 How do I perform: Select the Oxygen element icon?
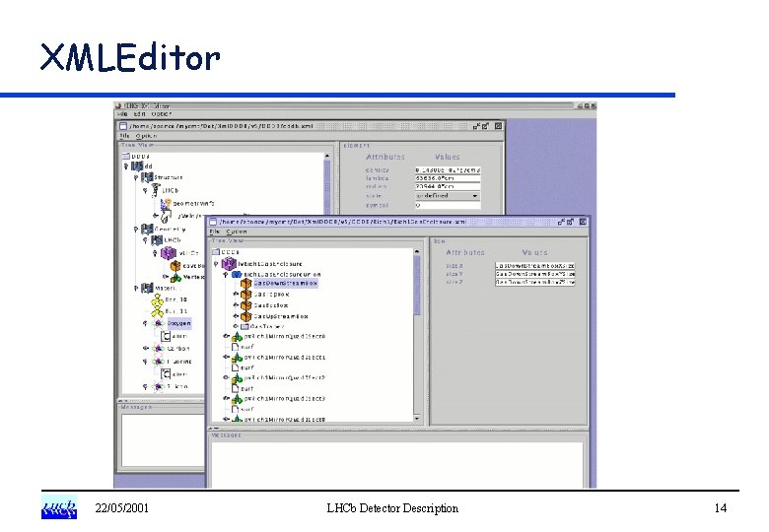[158, 323]
